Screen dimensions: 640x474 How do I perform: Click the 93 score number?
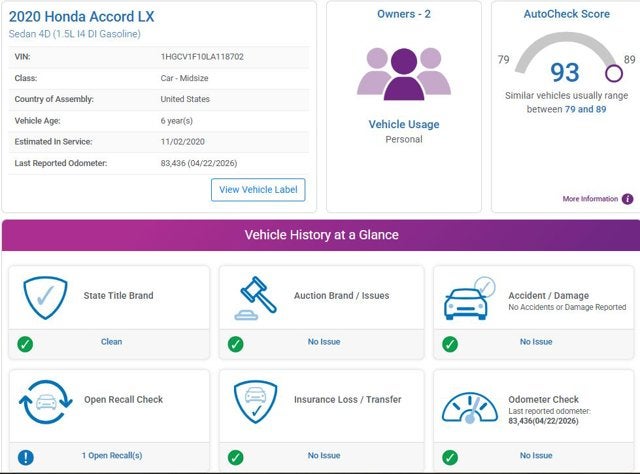pyautogui.click(x=565, y=72)
